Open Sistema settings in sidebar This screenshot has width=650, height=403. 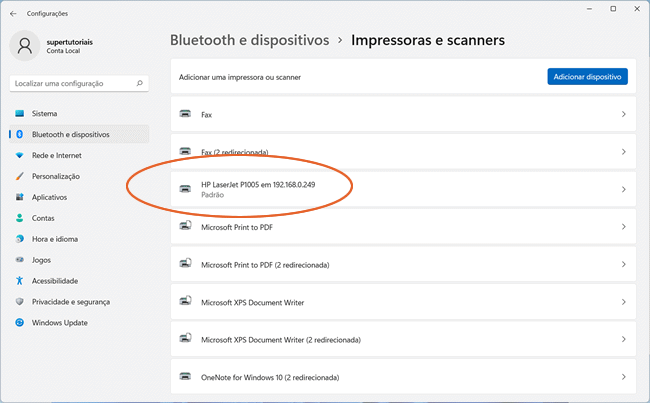tap(44, 114)
